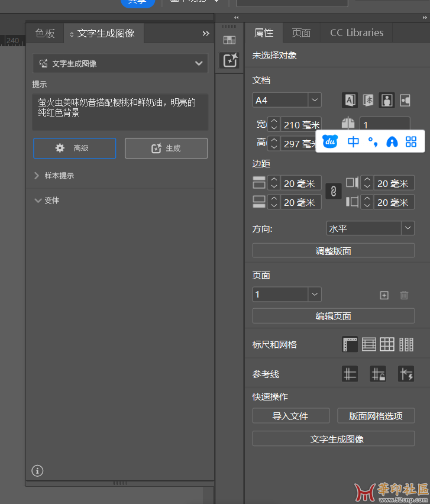This screenshot has height=504, width=430.
Task: Switch to the 色板 tab
Action: (x=45, y=33)
